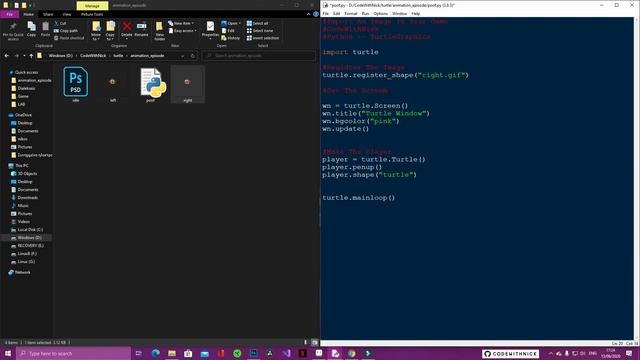This screenshot has height=360, width=640.
Task: Click OneDrive in navigation pane
Action: coord(23,115)
